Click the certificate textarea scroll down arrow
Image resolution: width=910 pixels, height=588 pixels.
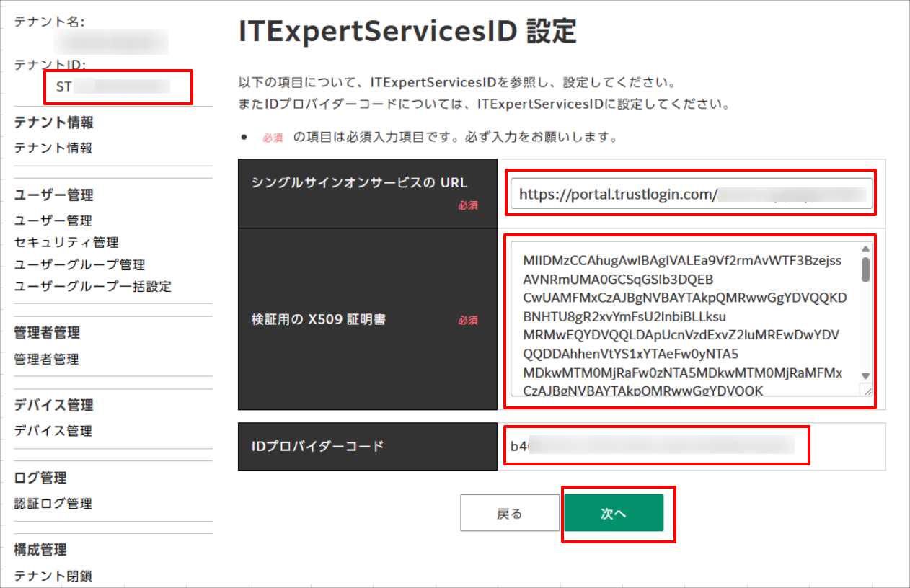coord(866,376)
